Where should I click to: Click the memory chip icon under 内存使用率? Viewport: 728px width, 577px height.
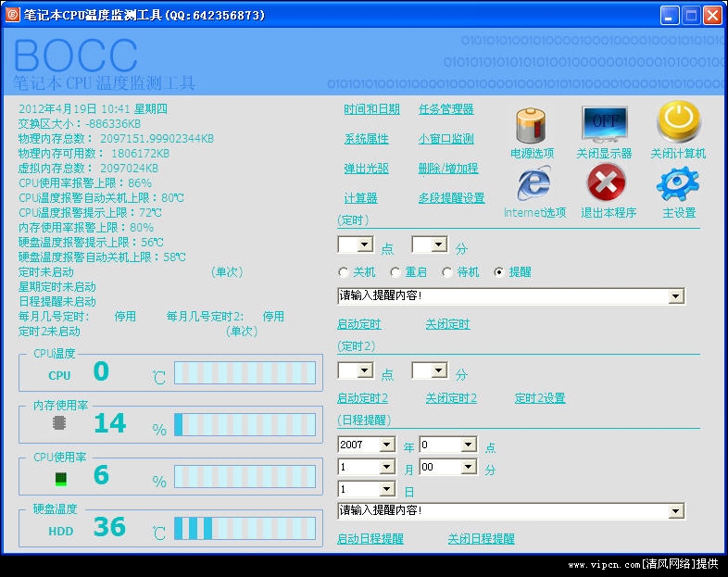[x=59, y=423]
